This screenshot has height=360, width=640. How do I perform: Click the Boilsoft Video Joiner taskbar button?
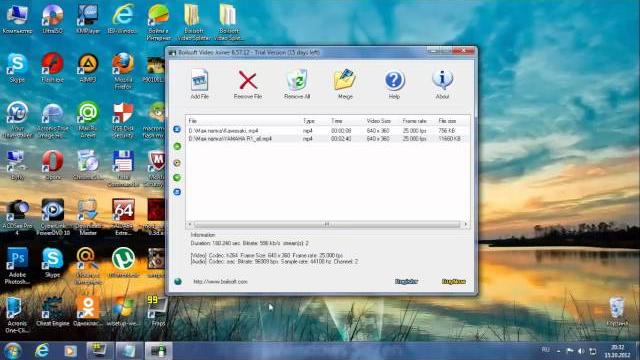[158, 351]
